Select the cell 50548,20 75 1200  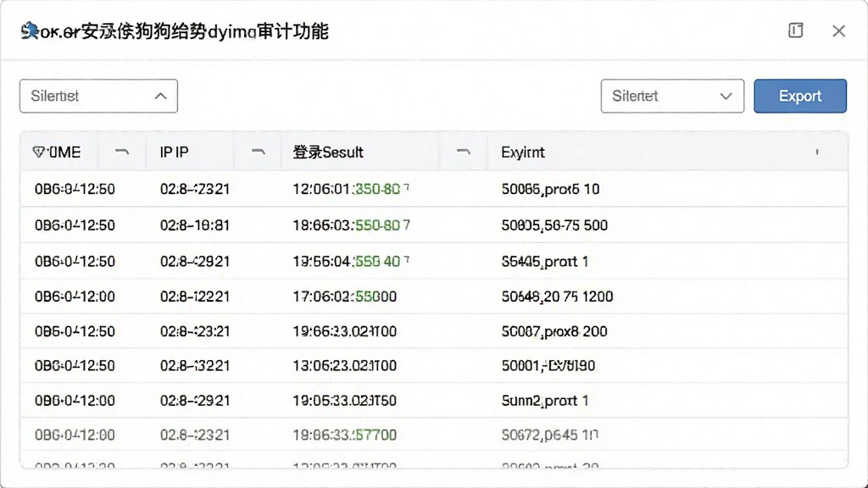pyautogui.click(x=557, y=297)
